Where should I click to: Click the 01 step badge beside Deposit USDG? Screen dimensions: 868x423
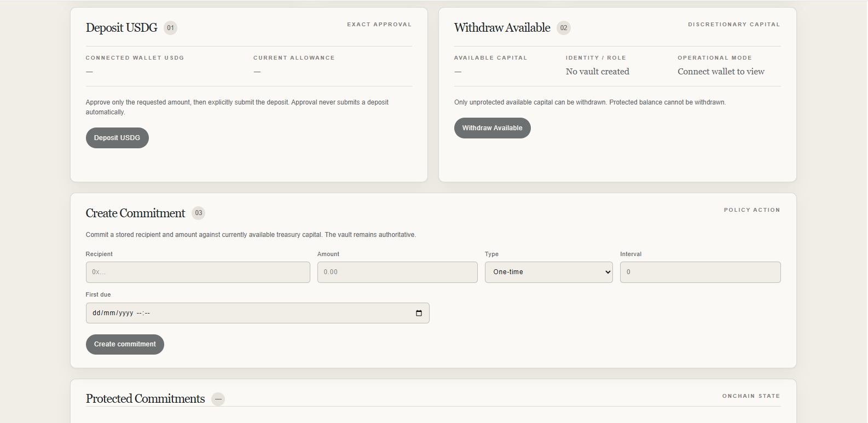(x=171, y=28)
